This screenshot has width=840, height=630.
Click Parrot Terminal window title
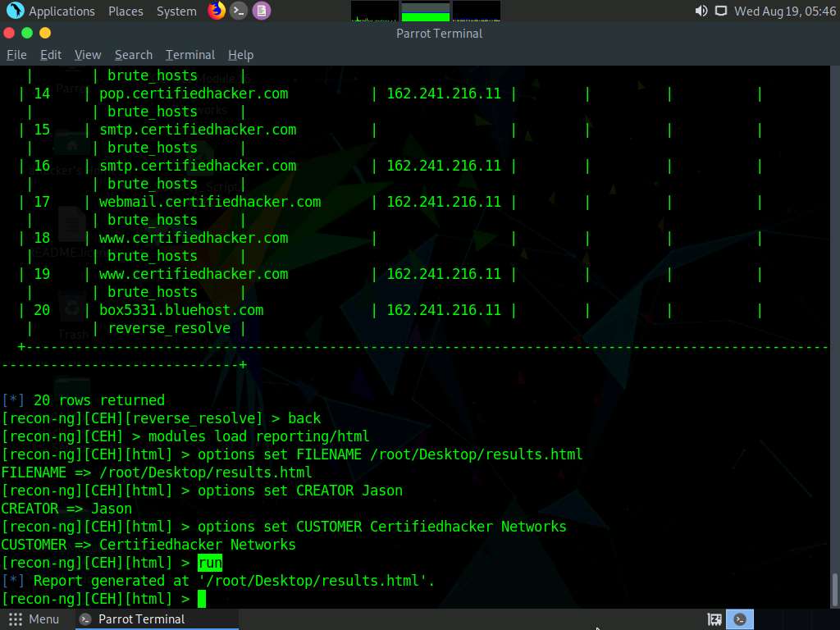(x=440, y=33)
